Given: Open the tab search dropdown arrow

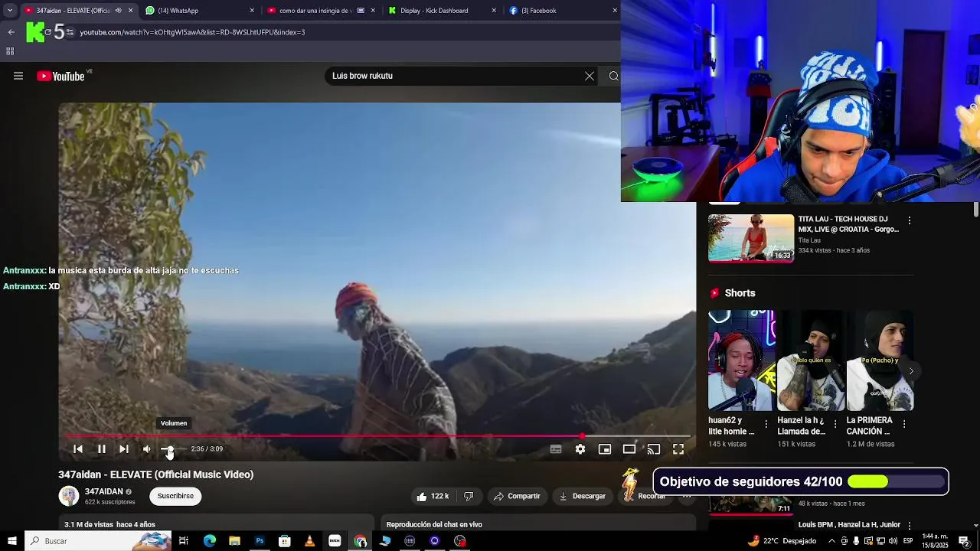Looking at the screenshot, I should tap(9, 11).
